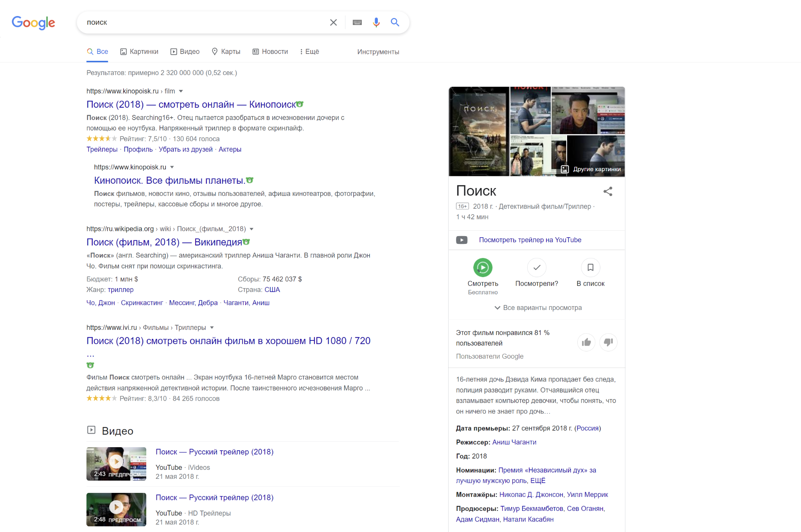Open триллер genre link
The height and width of the screenshot is (532, 801).
tap(121, 290)
